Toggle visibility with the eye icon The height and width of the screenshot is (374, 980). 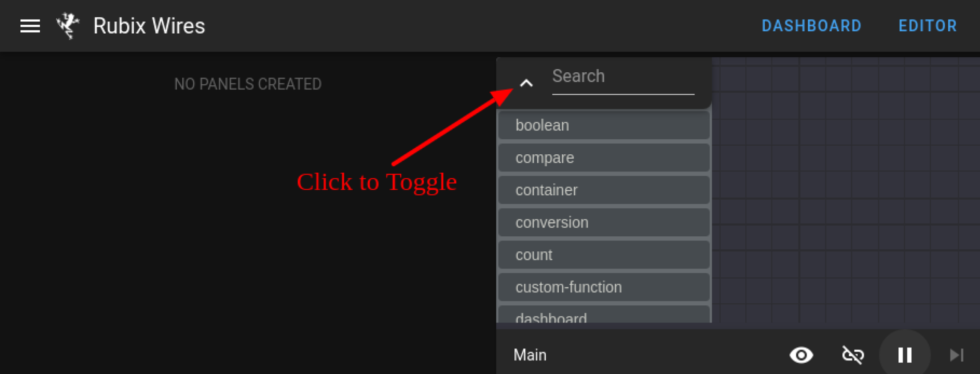801,355
